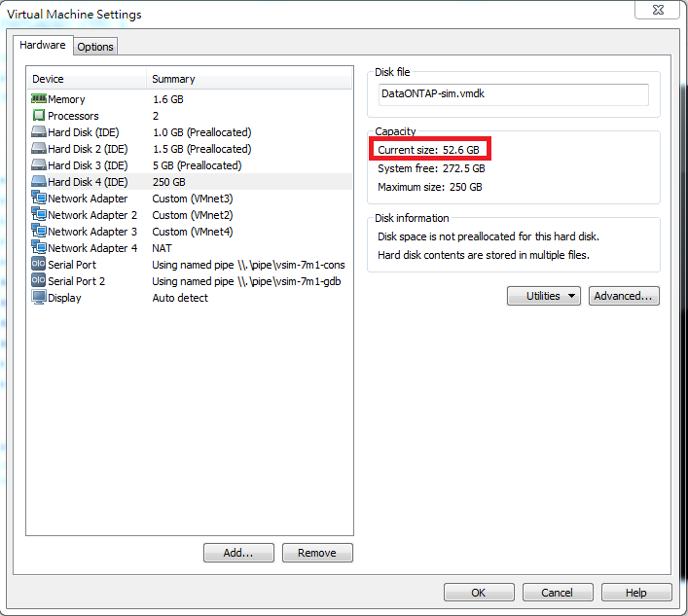
Task: Click the Hard Disk 3 (IDE) drive icon
Action: [x=39, y=165]
